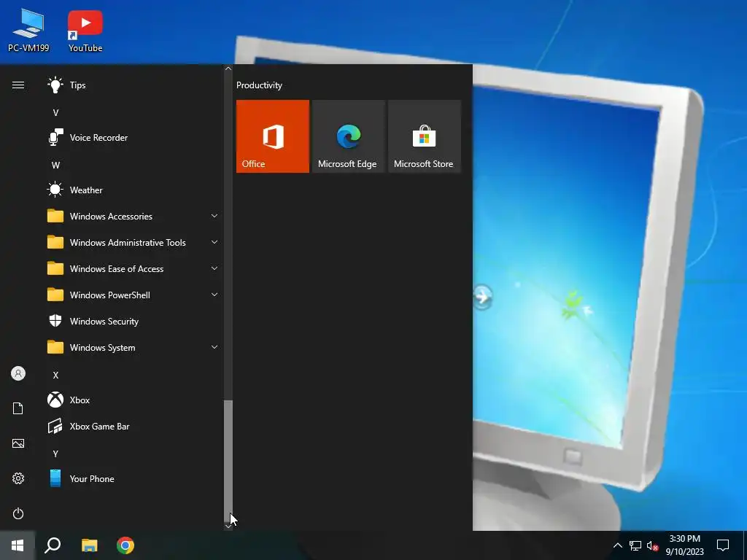The image size is (747, 560).
Task: Expand the Windows System folder
Action: tap(133, 348)
